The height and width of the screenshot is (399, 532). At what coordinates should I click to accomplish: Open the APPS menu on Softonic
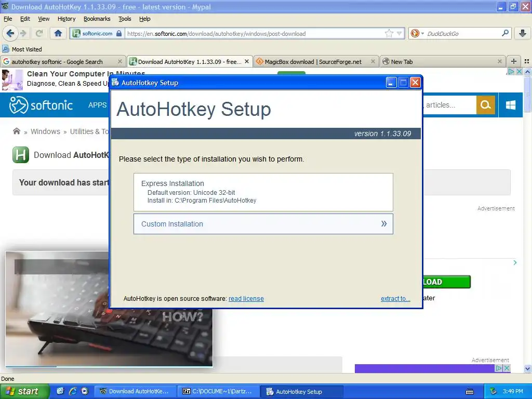97,105
